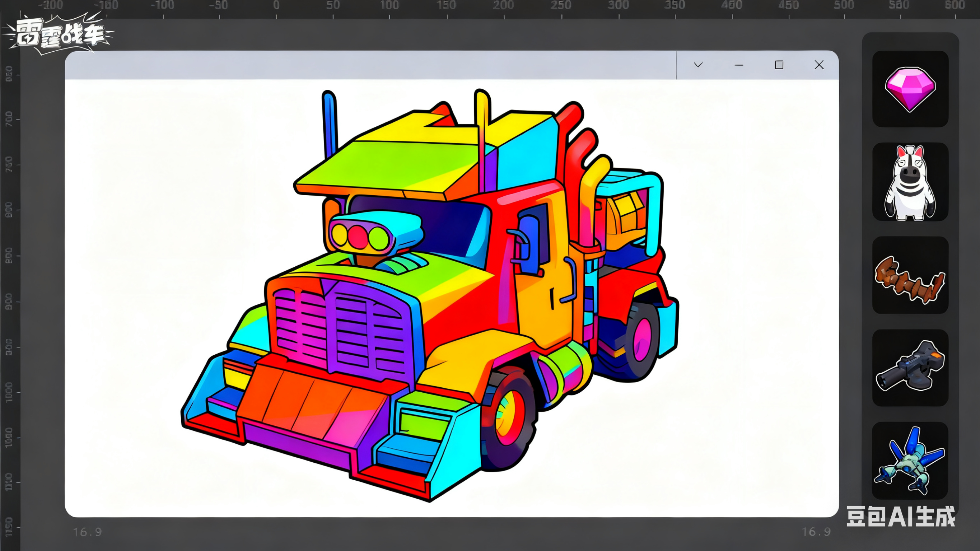980x551 pixels.
Task: Select the pink gem icon
Action: [910, 89]
